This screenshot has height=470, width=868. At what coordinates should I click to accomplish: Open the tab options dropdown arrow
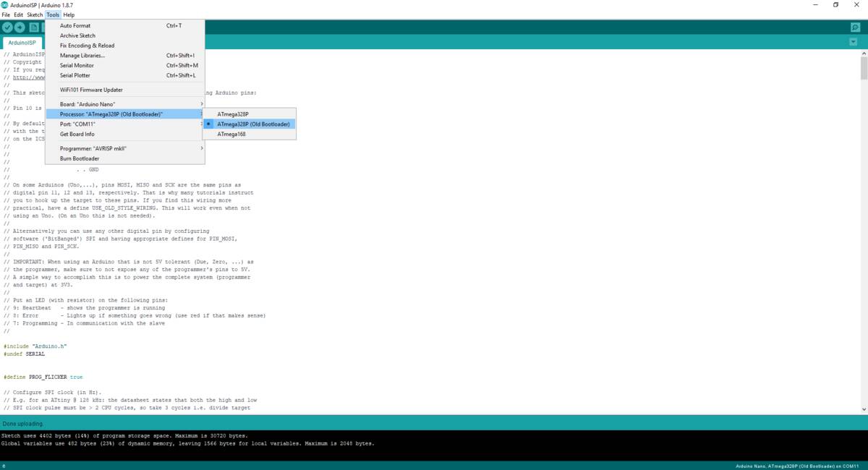click(853, 42)
